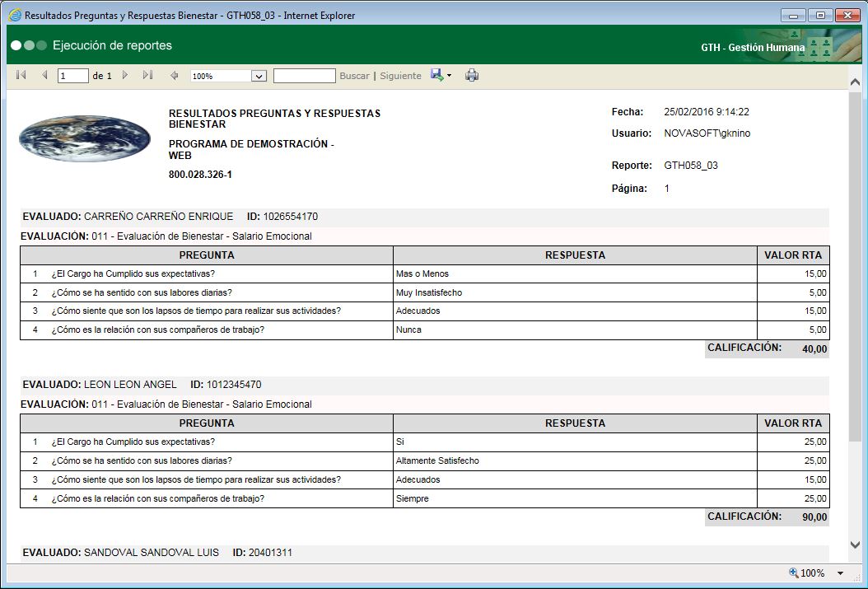Click the 'de 1' total pages text
The image size is (868, 589).
point(102,76)
